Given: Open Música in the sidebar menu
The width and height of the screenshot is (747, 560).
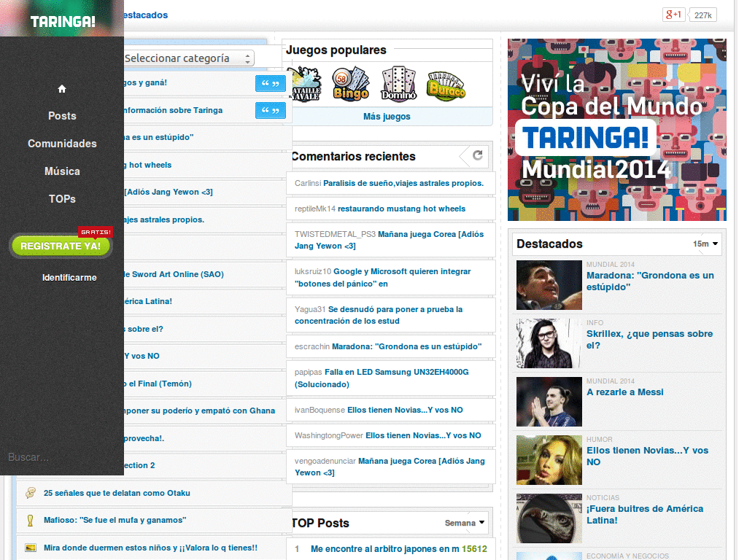Looking at the screenshot, I should (x=62, y=171).
